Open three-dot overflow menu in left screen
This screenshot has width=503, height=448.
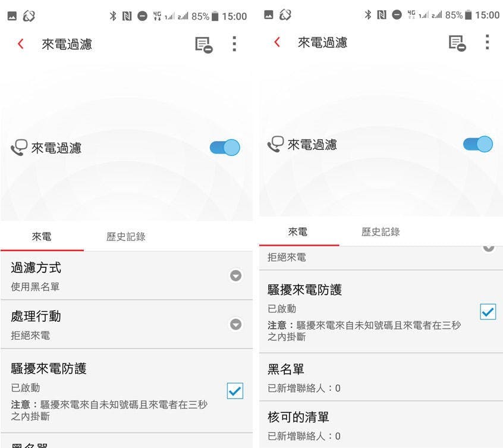tap(234, 44)
